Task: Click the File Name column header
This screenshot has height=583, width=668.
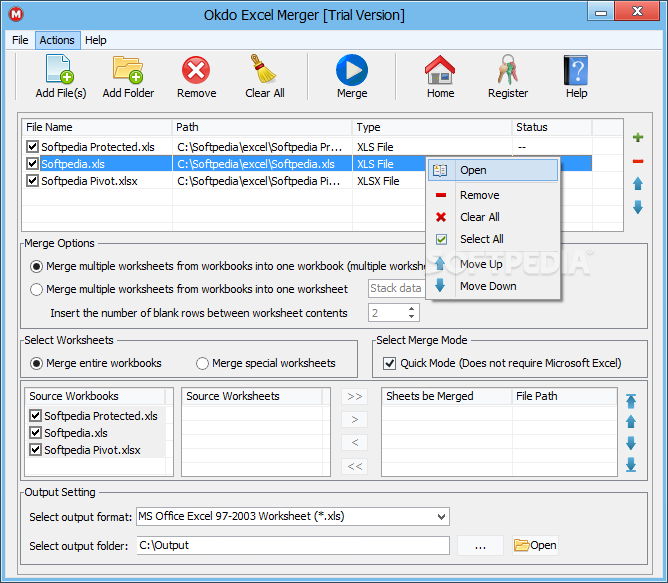Action: pos(97,127)
